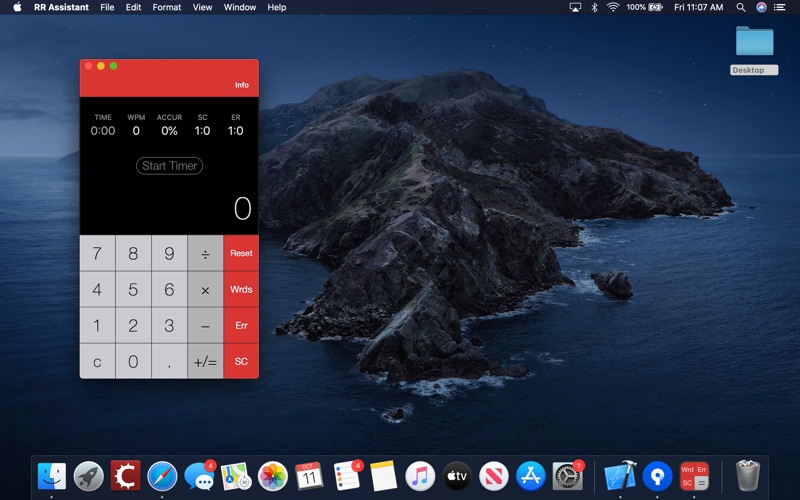
Task: Open the RR Assistant app menu
Action: (x=61, y=7)
